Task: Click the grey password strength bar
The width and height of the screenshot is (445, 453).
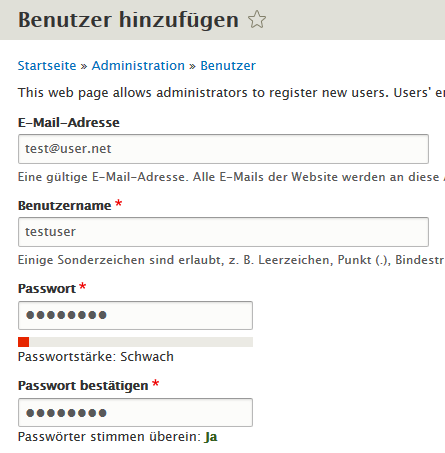Action: [x=135, y=342]
